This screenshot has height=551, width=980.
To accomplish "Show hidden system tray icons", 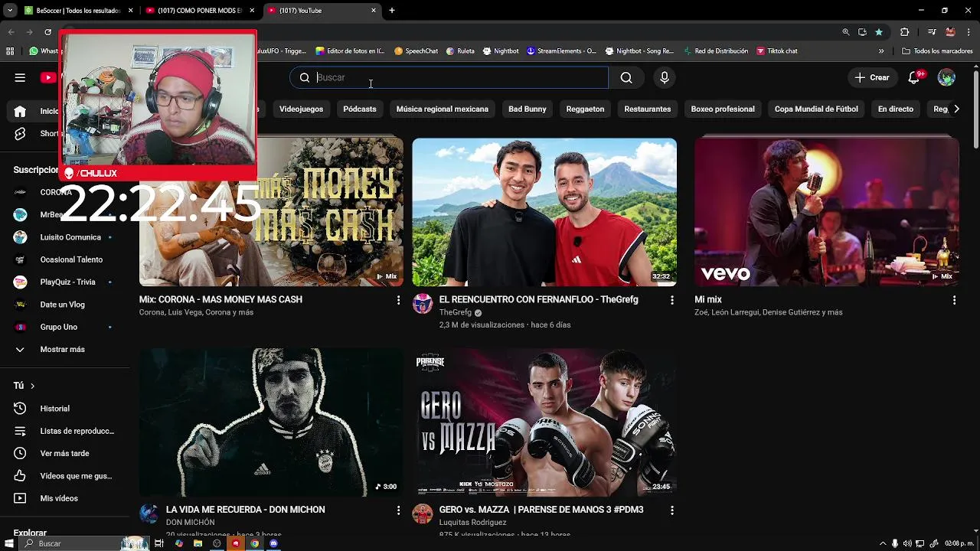I will (x=882, y=543).
